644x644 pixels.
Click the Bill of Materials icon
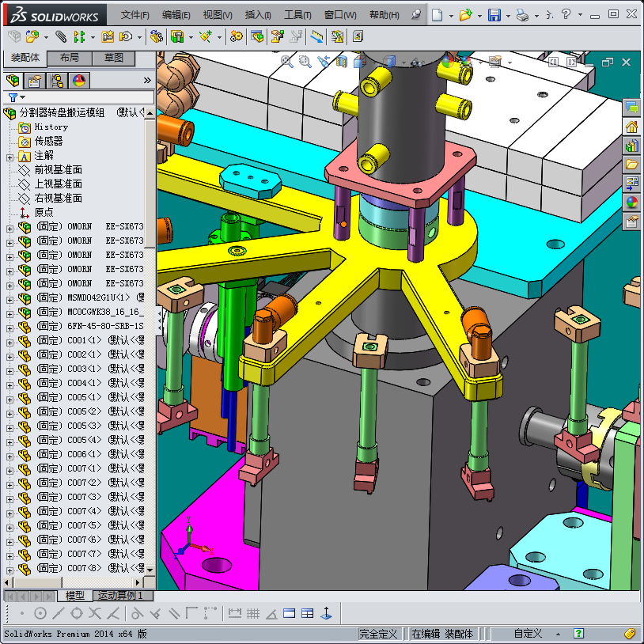pyautogui.click(x=257, y=37)
